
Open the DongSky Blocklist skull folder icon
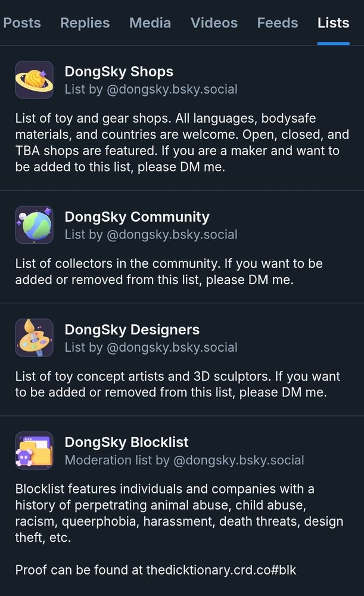coord(34,451)
